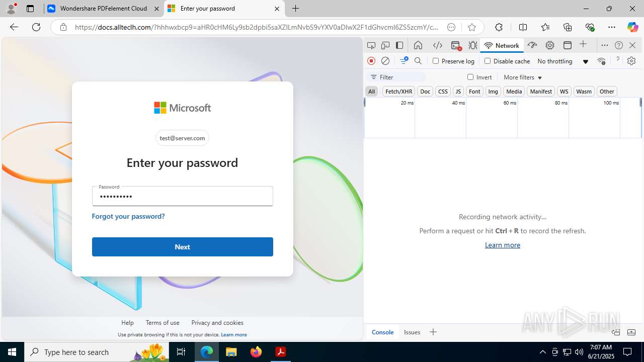Toggle split screen in Edge toolbar
The image size is (644, 362).
point(523,27)
